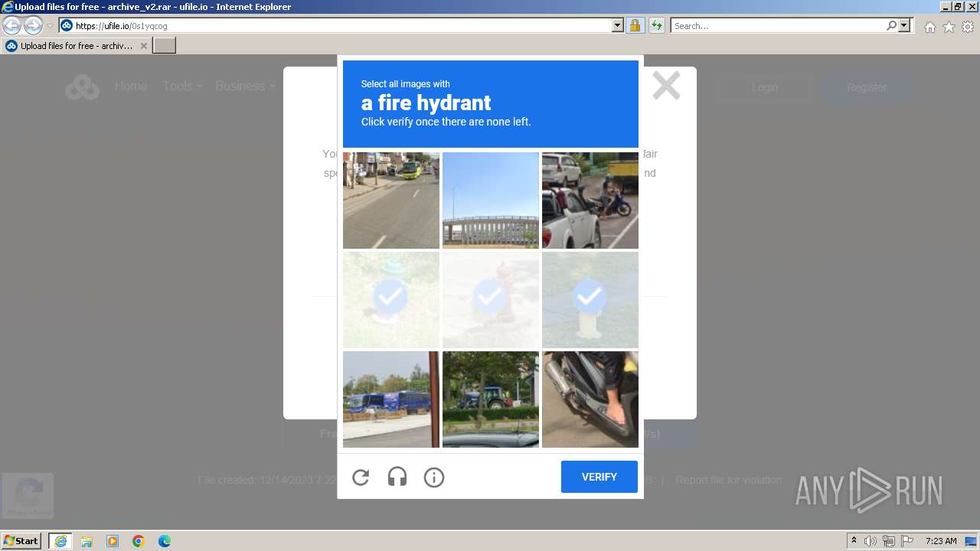Click the Login button
This screenshot has height=551, width=980.
tap(764, 87)
